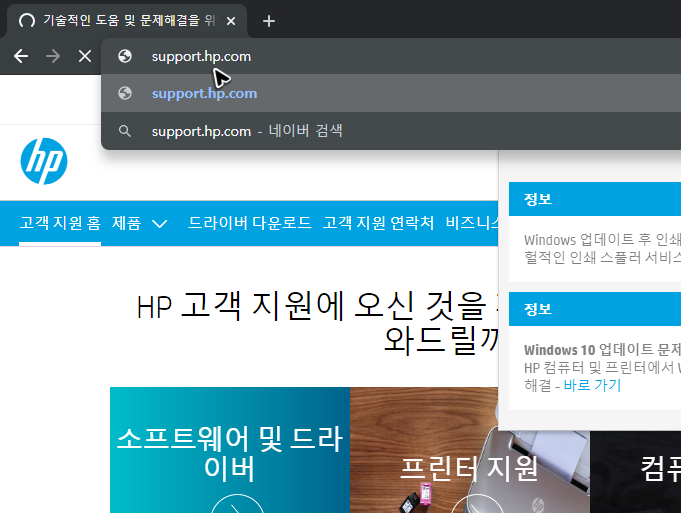Click the 소프트웨어 및 드라이버 tile
681x513 pixels.
(230, 450)
